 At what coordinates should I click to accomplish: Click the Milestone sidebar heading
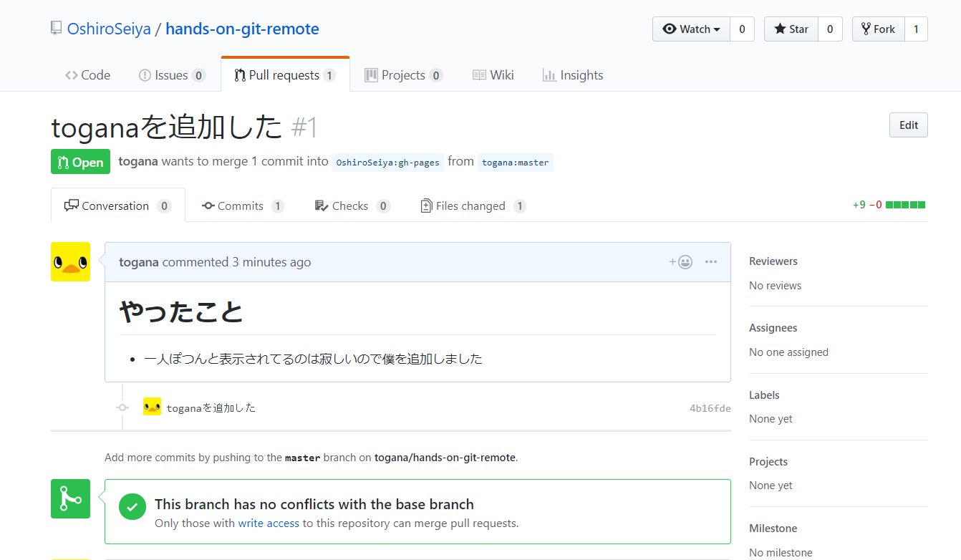(773, 528)
